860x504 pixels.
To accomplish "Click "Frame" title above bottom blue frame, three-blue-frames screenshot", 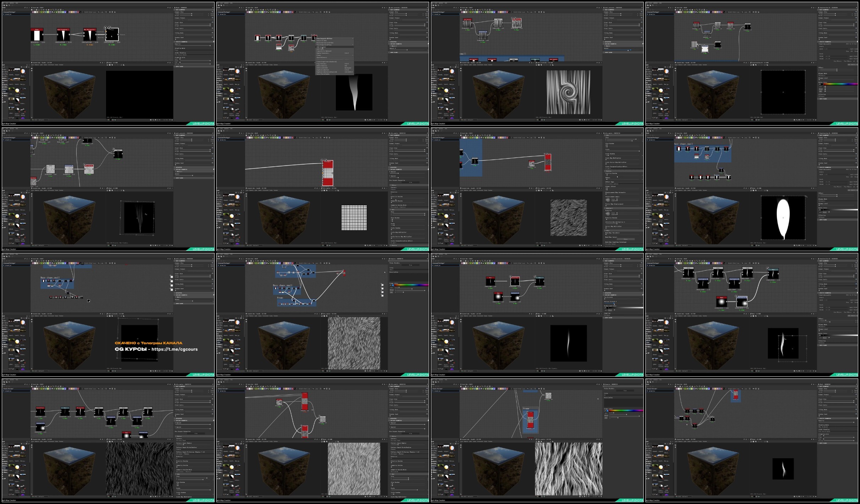I will coord(281,298).
